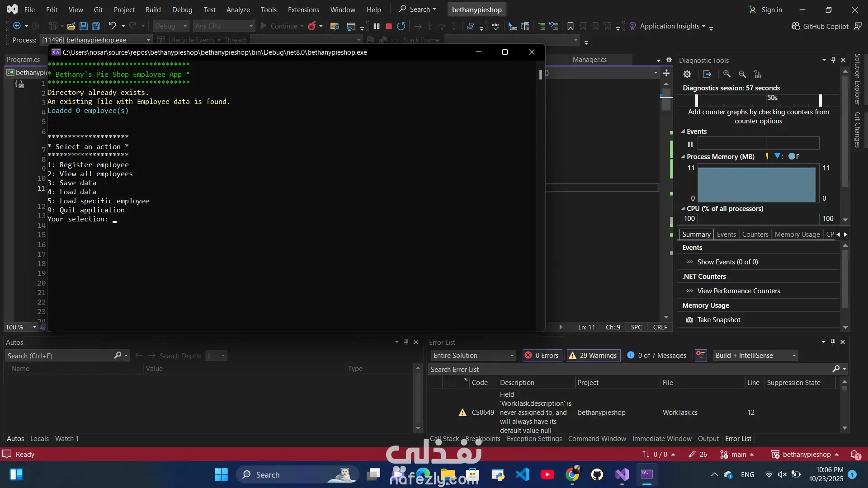Click Diagnostic Tools settings gear
868x488 pixels.
687,74
